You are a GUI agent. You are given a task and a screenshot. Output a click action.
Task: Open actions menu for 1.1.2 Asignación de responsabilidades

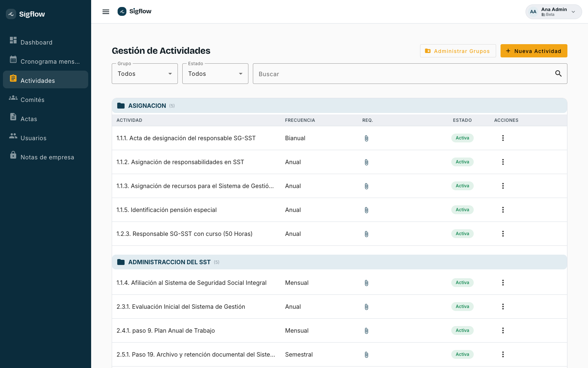pyautogui.click(x=503, y=162)
